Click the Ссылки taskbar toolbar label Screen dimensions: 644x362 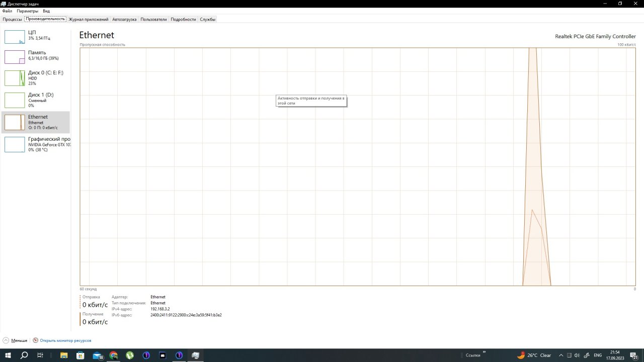pos(473,355)
